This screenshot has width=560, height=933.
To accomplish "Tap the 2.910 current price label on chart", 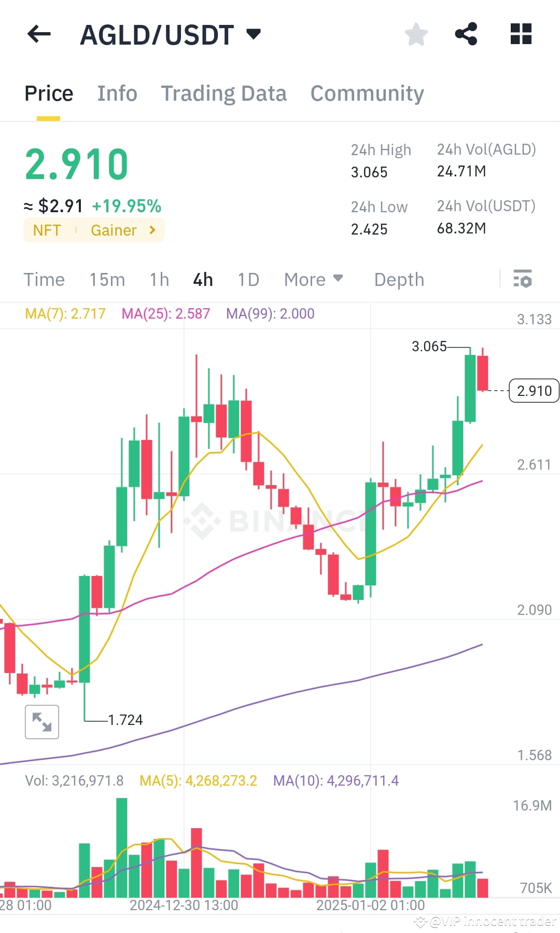I will pyautogui.click(x=533, y=391).
